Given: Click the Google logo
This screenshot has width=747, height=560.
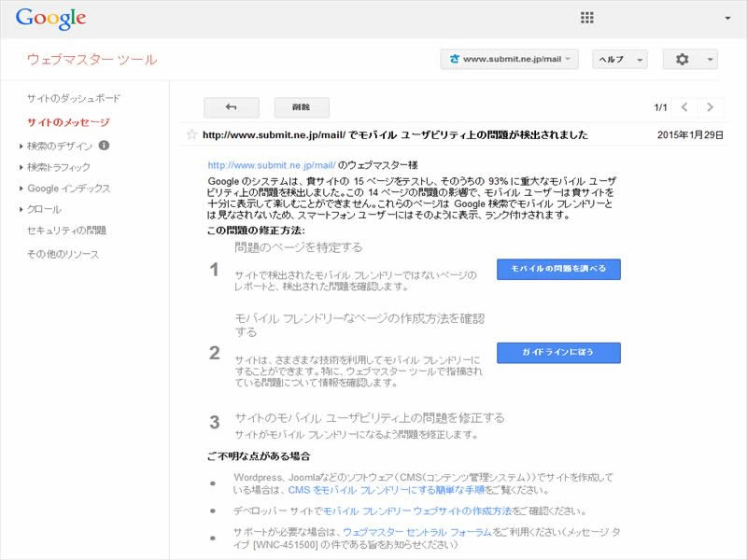Looking at the screenshot, I should point(51,19).
